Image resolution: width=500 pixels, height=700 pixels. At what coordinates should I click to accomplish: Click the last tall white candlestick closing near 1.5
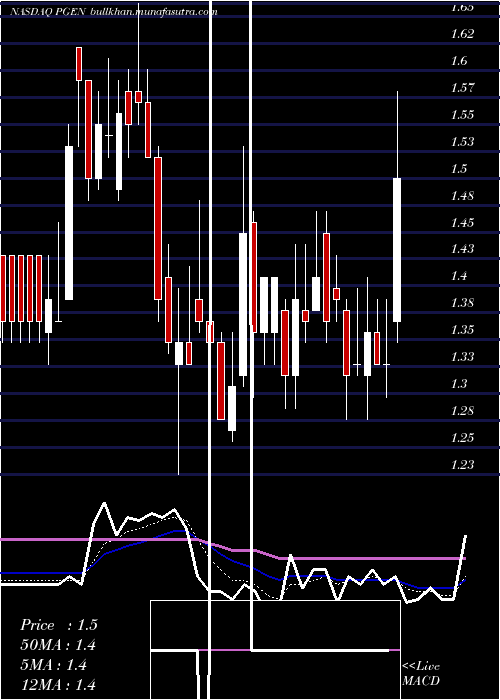point(397,250)
